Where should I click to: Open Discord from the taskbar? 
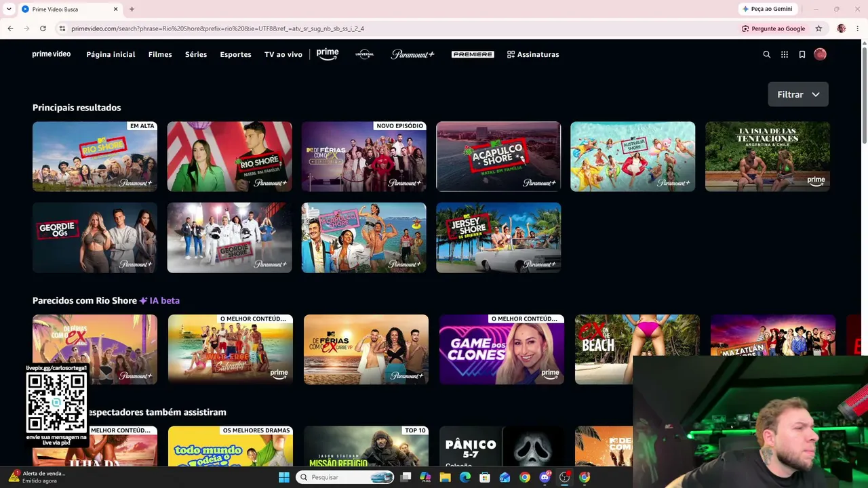point(545,477)
